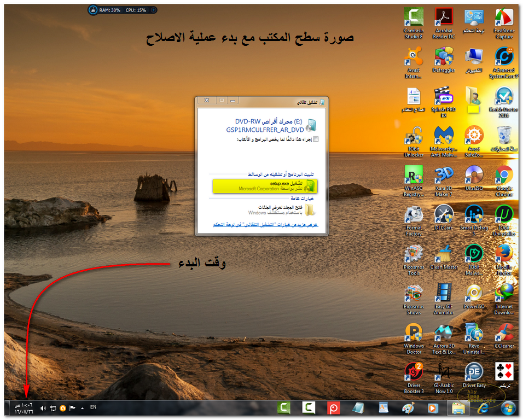The height and width of the screenshot is (420, 523).
Task: Click the taskbar clock and date
Action: [x=24, y=408]
